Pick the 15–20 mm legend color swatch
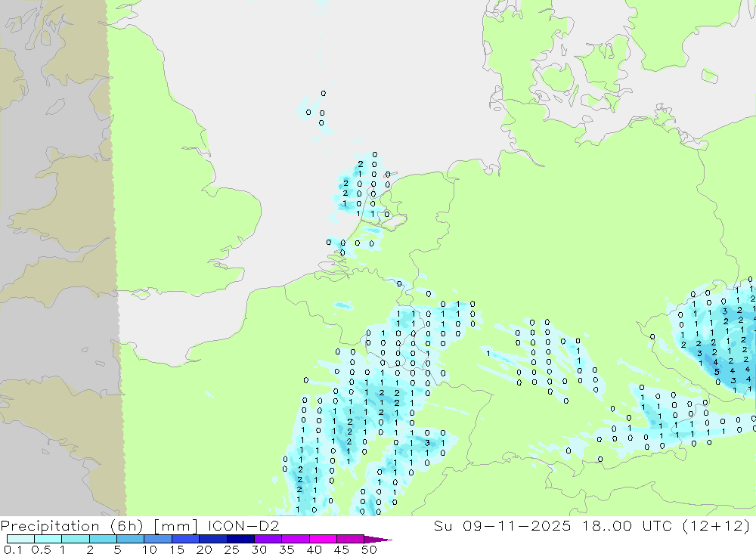This screenshot has height=554, width=756. click(x=185, y=539)
